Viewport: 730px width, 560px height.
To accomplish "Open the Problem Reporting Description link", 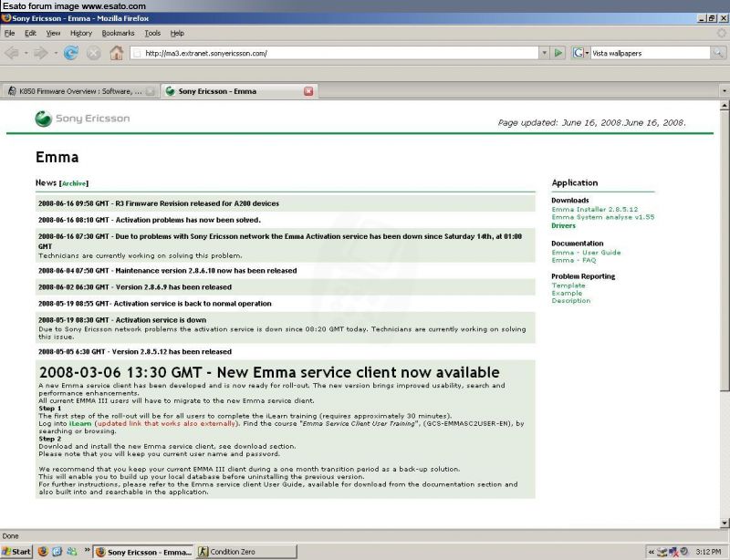I will click(x=571, y=301).
